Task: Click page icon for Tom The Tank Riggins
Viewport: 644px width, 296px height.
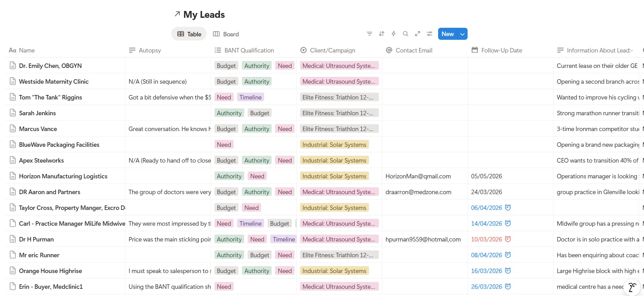Action: tap(13, 97)
